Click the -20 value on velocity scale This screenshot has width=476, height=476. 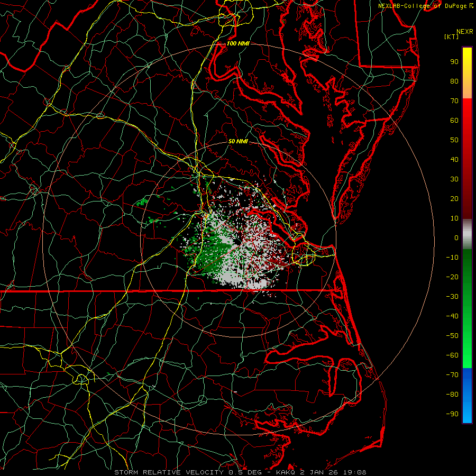452,277
